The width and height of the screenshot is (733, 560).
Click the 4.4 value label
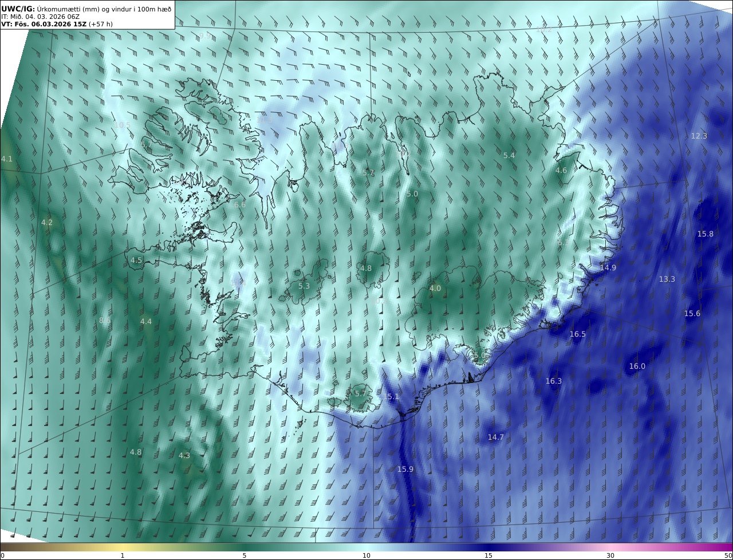pos(146,322)
